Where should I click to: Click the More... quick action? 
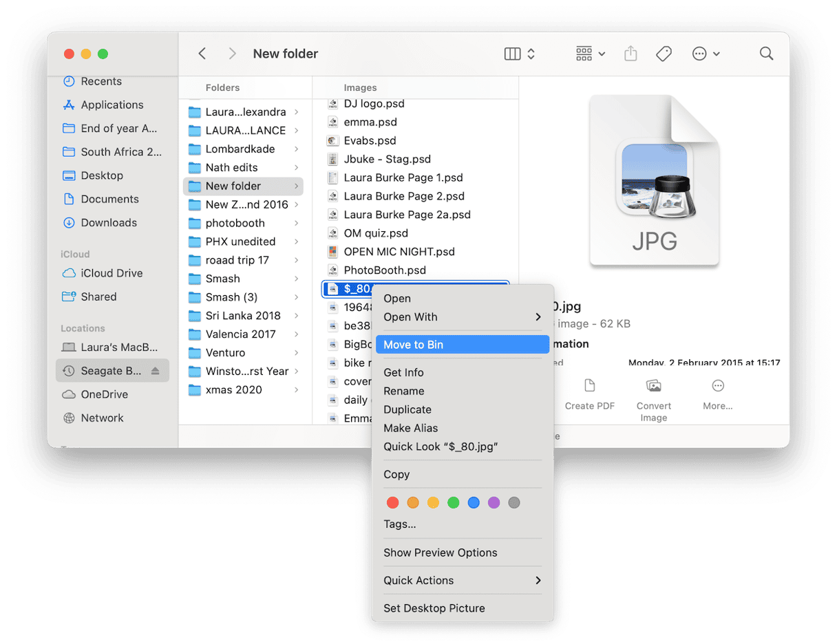point(717,394)
